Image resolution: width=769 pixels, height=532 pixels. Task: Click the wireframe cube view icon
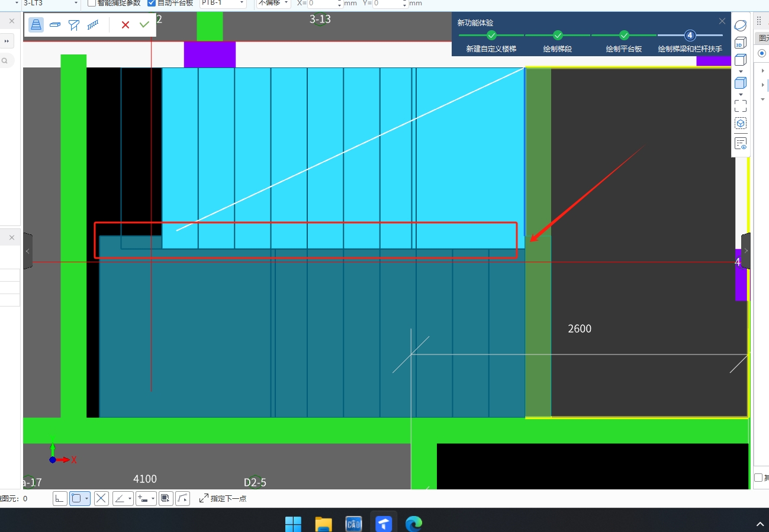tap(741, 60)
